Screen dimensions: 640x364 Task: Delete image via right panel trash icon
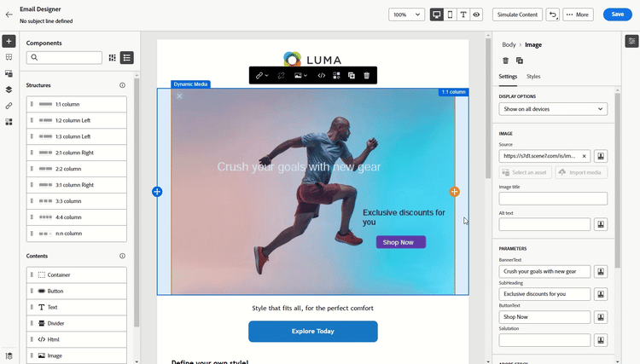pos(505,61)
